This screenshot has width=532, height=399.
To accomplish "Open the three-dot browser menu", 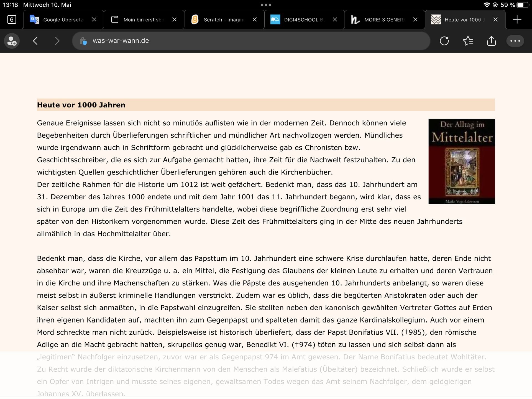I will [x=515, y=41].
